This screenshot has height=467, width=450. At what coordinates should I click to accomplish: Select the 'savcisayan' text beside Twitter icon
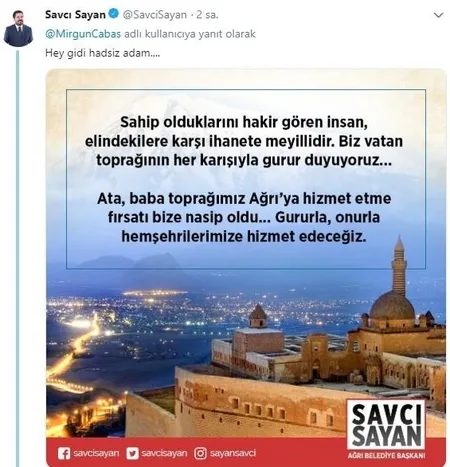point(164,453)
